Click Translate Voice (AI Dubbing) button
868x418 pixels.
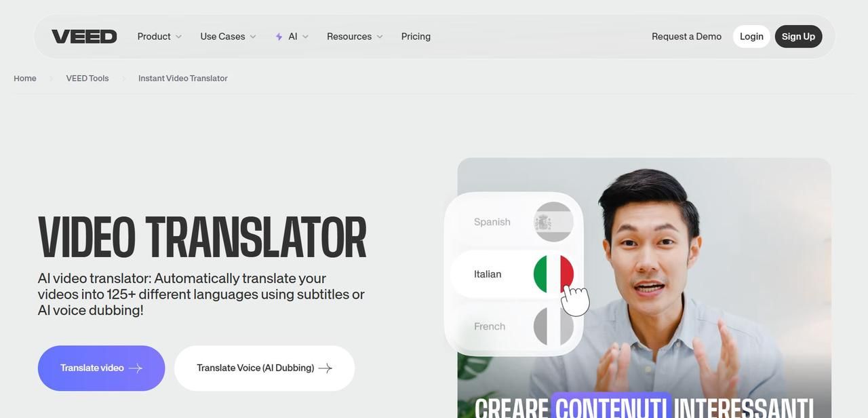point(264,368)
